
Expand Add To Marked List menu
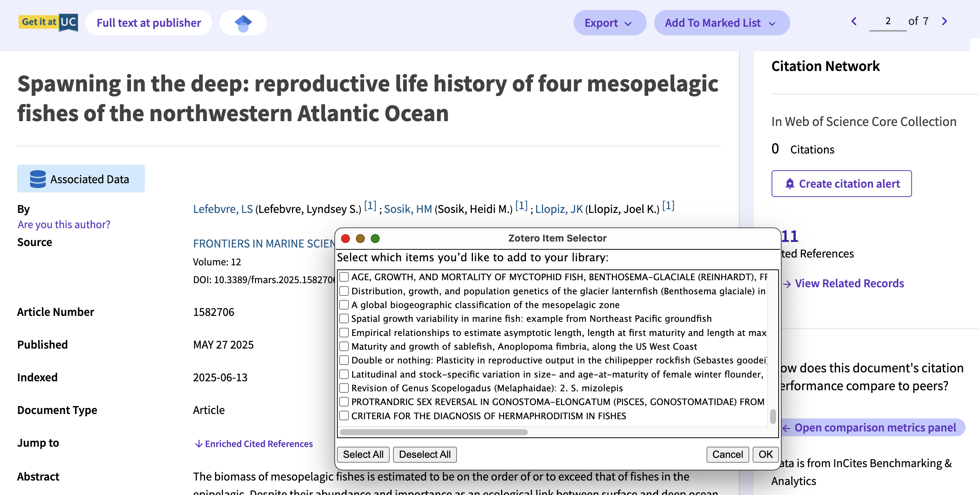(x=721, y=23)
